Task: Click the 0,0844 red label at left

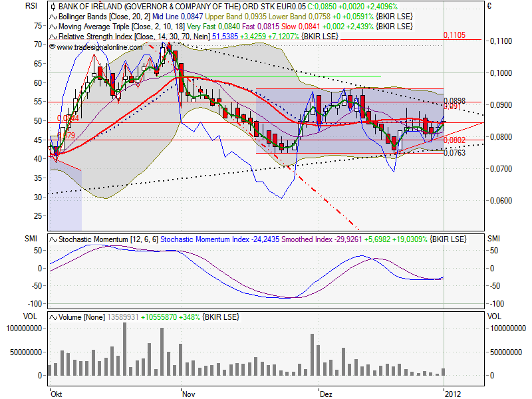Action: point(68,118)
